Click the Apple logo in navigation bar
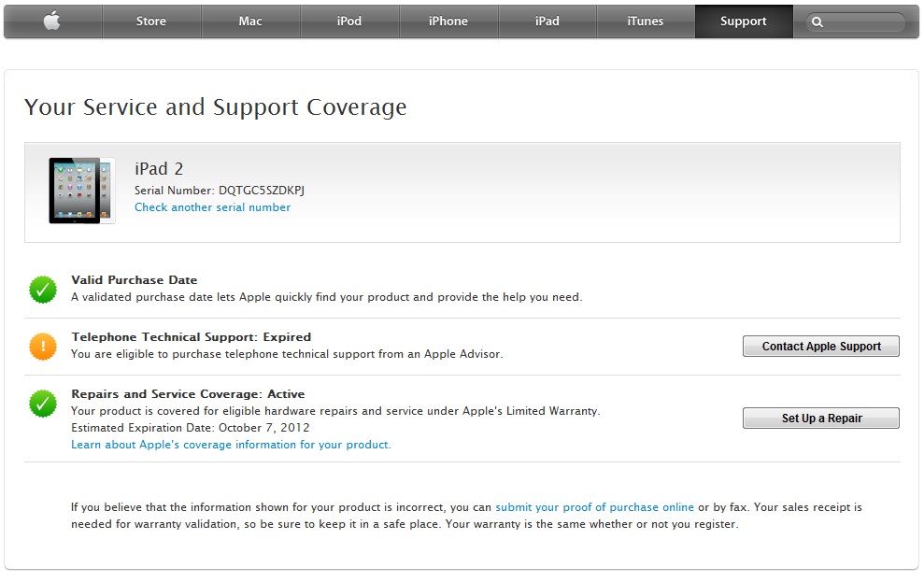The width and height of the screenshot is (924, 582). (x=52, y=21)
